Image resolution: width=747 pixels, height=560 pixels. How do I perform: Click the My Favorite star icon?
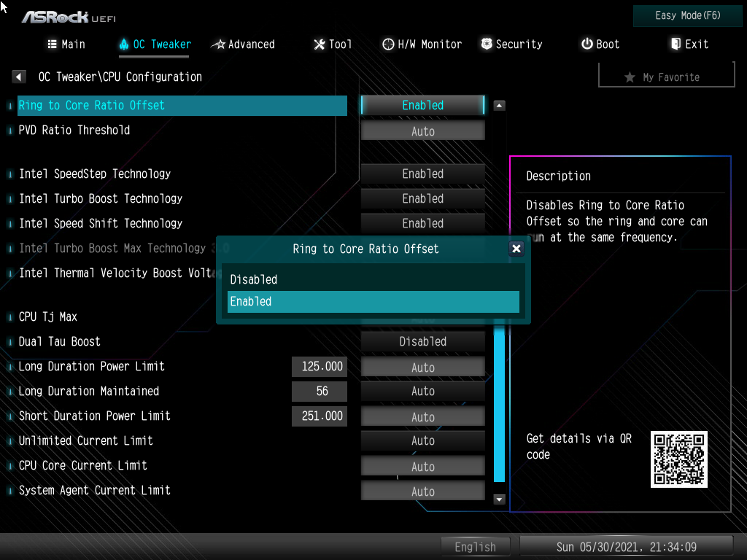[630, 77]
